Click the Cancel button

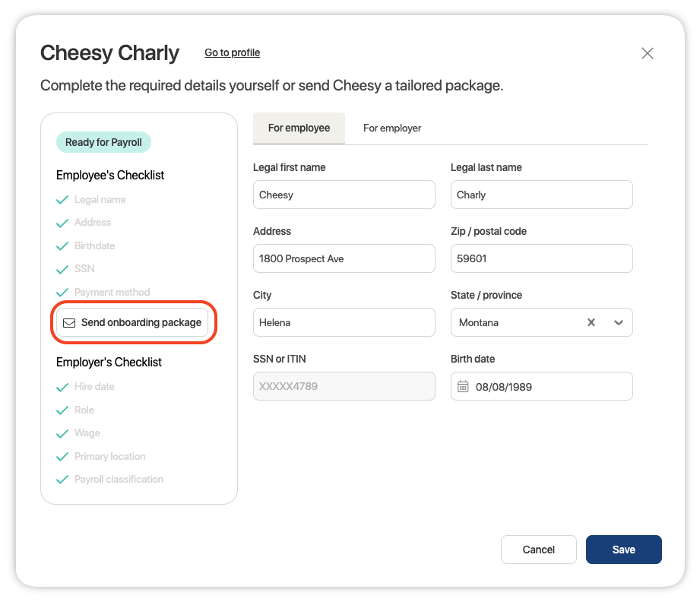click(539, 550)
